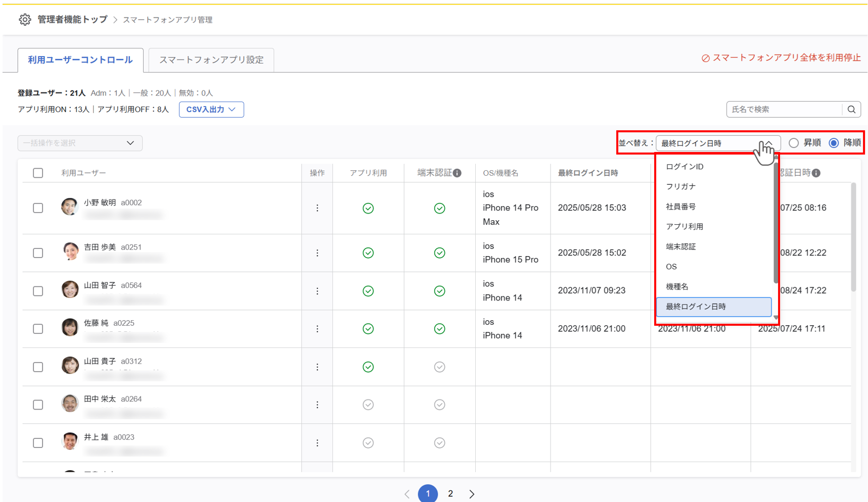
Task: Click device auth check icon for 山田 智子
Action: coord(439,291)
